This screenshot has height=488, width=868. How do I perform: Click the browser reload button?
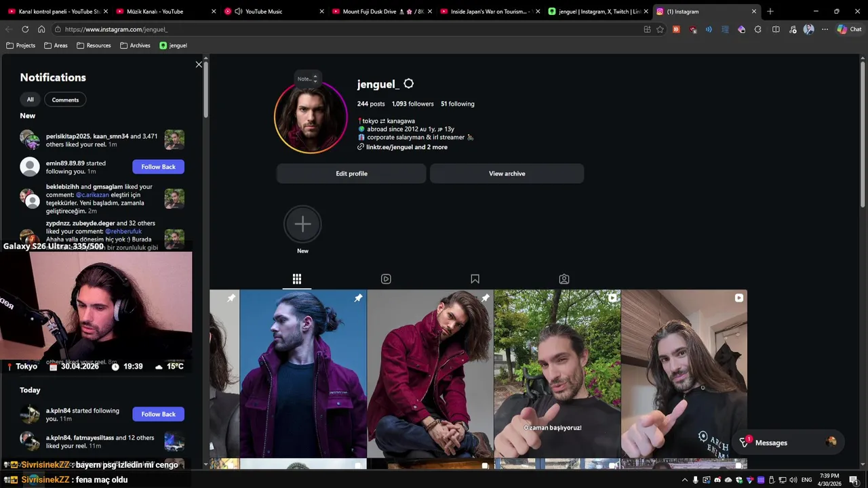tap(25, 29)
